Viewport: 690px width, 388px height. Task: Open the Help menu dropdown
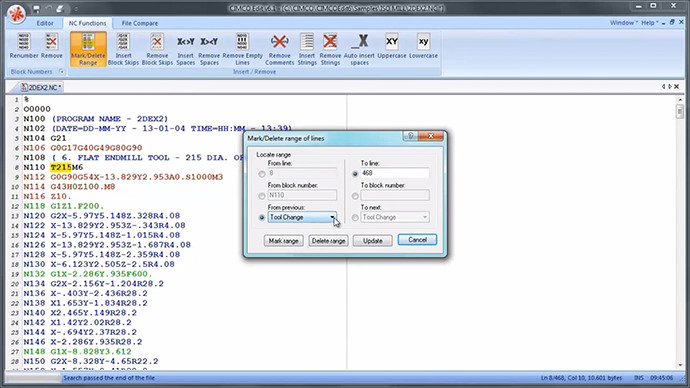click(x=650, y=22)
